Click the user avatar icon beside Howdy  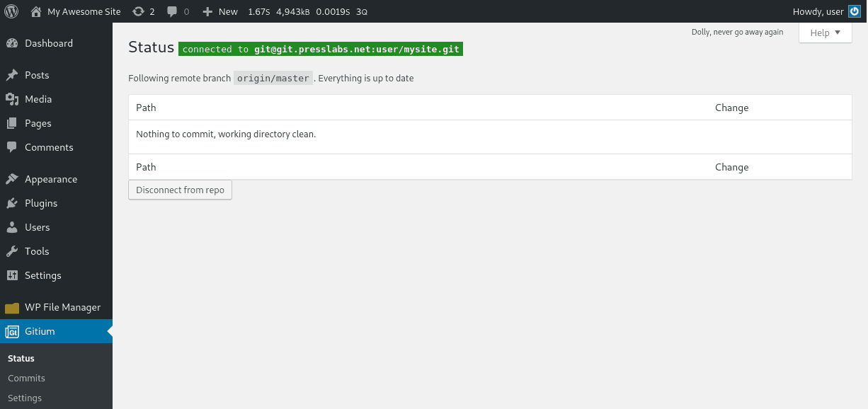(855, 11)
